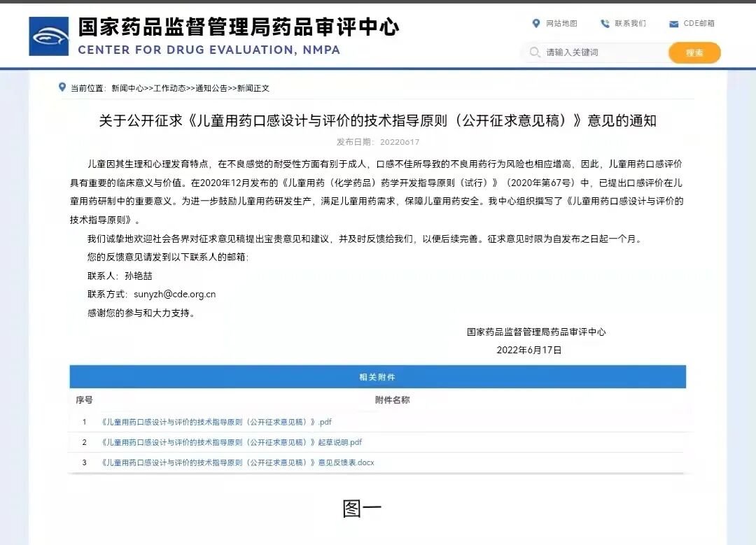Click the search magnifier icon
Image resolution: width=756 pixels, height=545 pixels.
click(x=534, y=52)
